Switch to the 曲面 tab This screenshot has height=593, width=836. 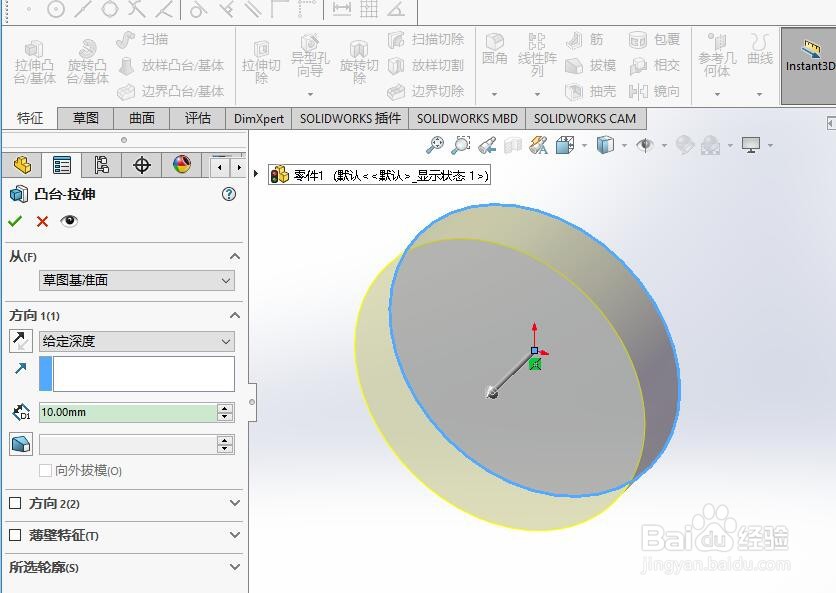142,118
